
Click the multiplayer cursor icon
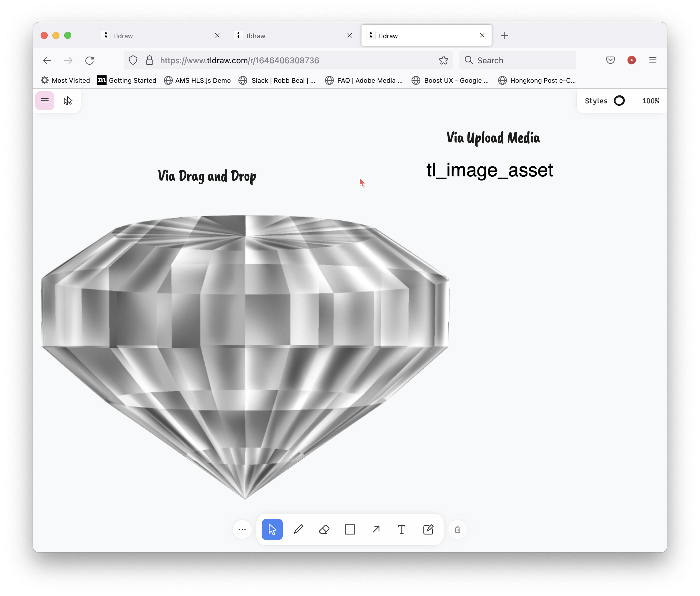tap(68, 101)
